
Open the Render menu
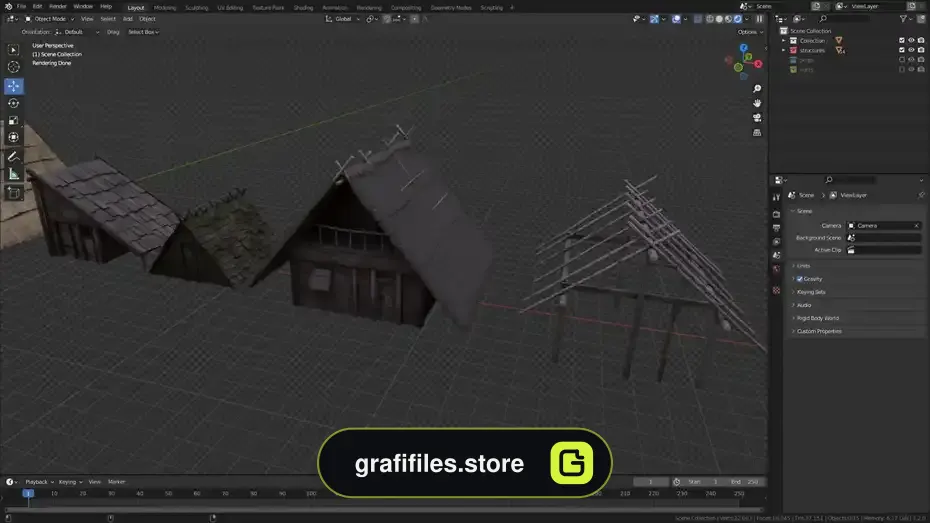point(58,7)
